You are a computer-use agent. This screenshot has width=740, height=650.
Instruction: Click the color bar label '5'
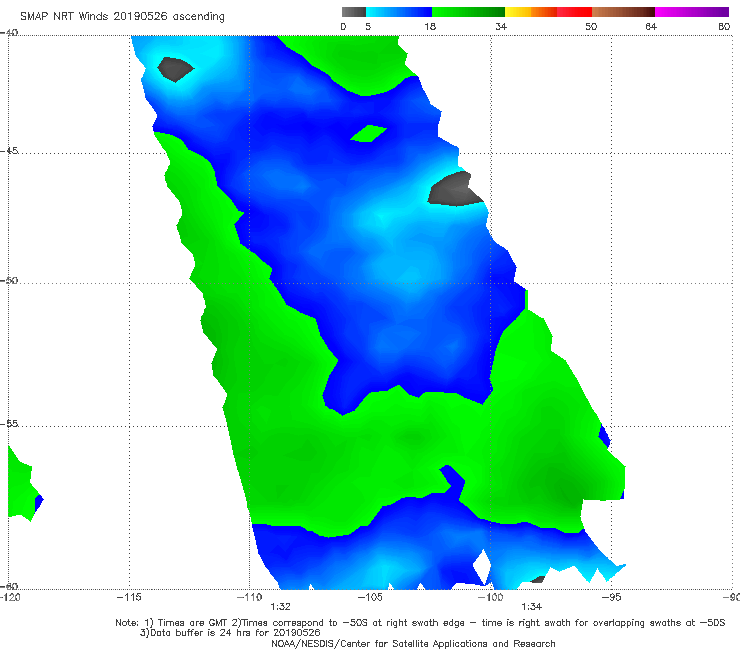[x=368, y=27]
